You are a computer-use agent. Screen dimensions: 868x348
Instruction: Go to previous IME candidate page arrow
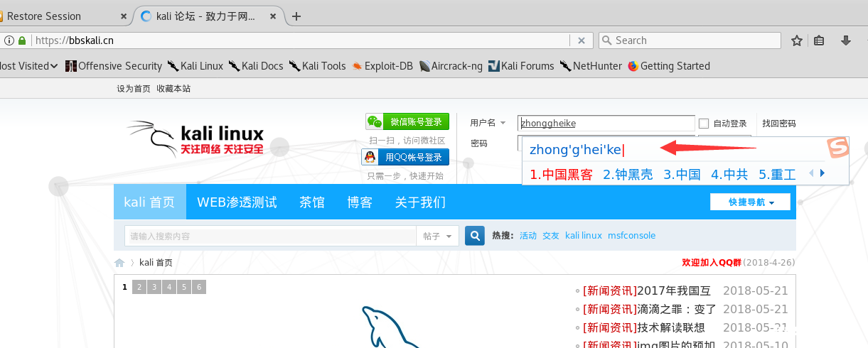pos(810,173)
